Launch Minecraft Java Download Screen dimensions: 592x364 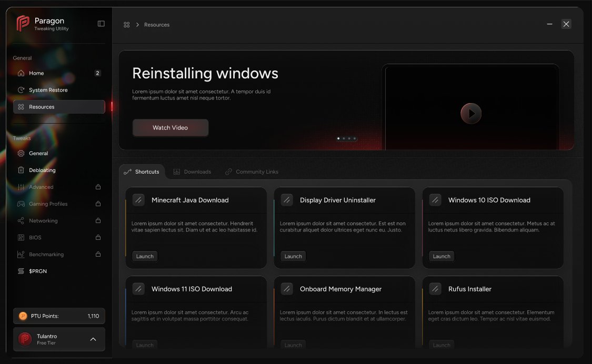coord(145,256)
